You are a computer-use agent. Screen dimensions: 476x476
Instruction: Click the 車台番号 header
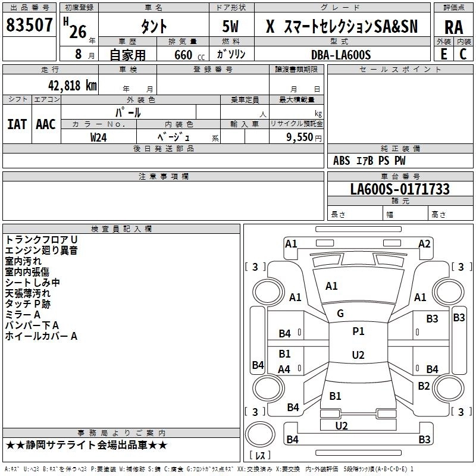click(x=400, y=177)
